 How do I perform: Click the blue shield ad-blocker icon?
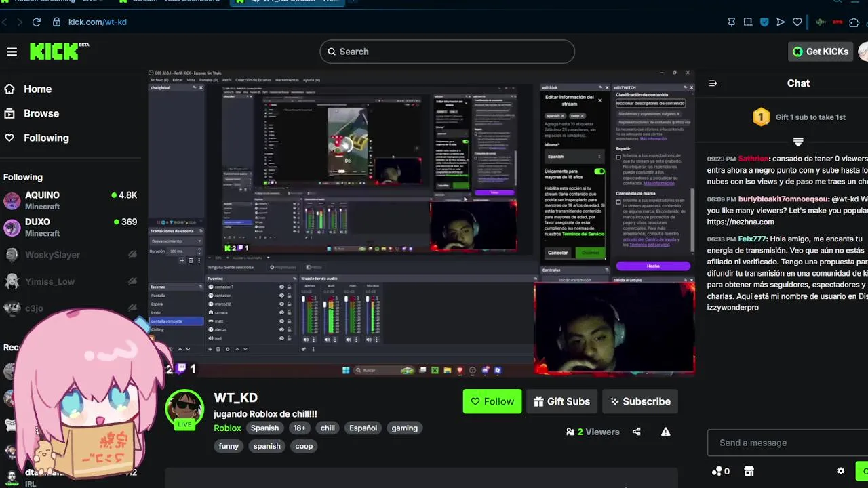pyautogui.click(x=764, y=22)
